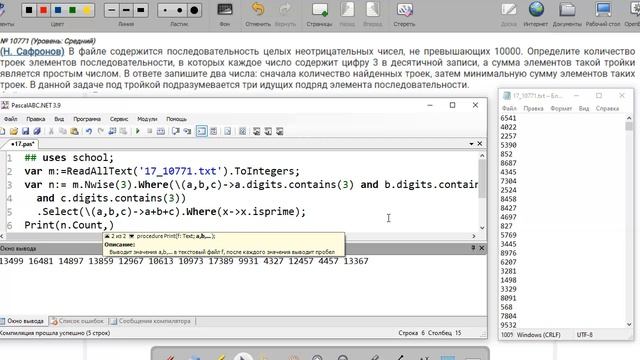The width and height of the screenshot is (640, 360).
Task: Toggle the highlighted output window toolbar button
Action: pyautogui.click(x=202, y=131)
